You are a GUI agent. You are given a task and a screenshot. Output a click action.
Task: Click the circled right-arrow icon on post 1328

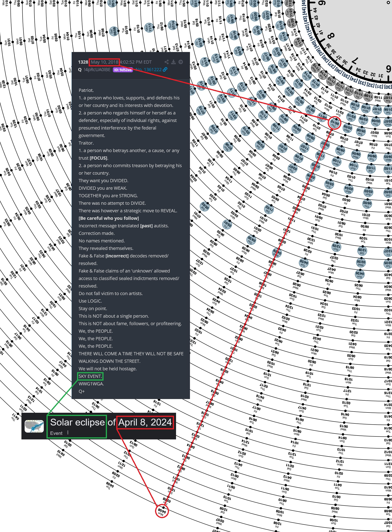point(181,62)
